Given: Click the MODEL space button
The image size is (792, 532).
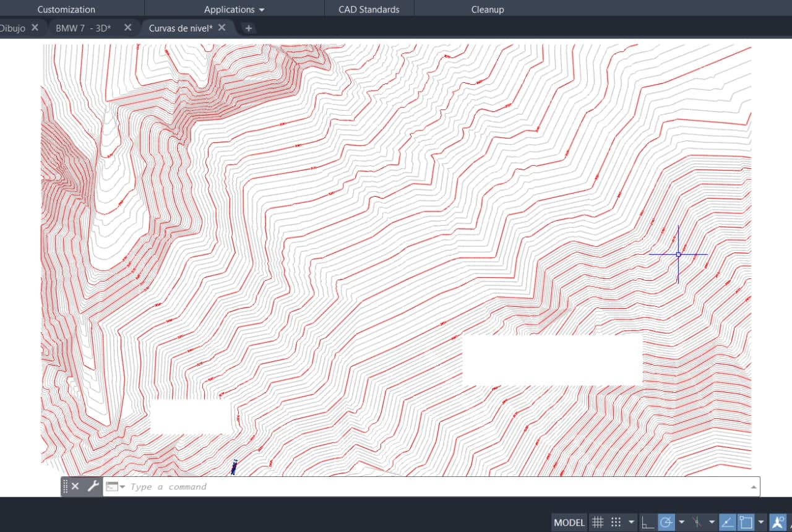Looking at the screenshot, I should coord(569,523).
